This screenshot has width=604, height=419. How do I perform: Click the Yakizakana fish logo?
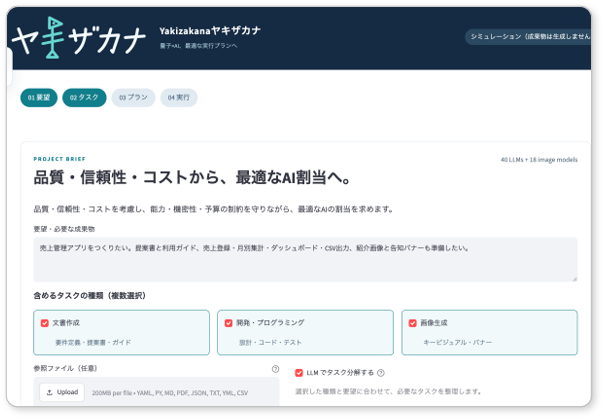coord(79,38)
